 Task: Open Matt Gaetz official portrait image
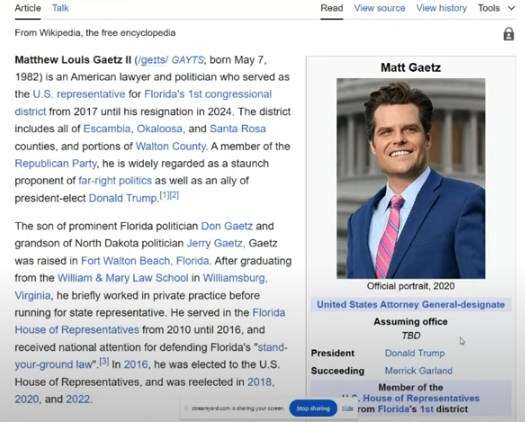coord(411,179)
